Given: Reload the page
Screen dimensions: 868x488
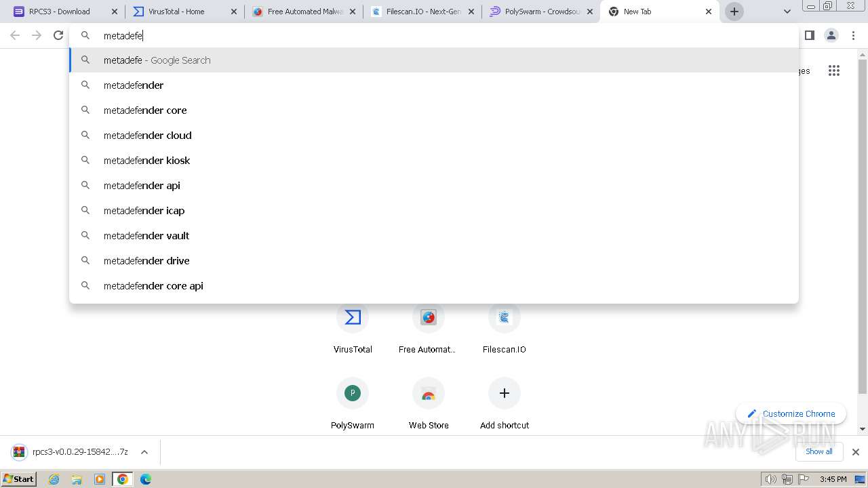Looking at the screenshot, I should click(58, 35).
